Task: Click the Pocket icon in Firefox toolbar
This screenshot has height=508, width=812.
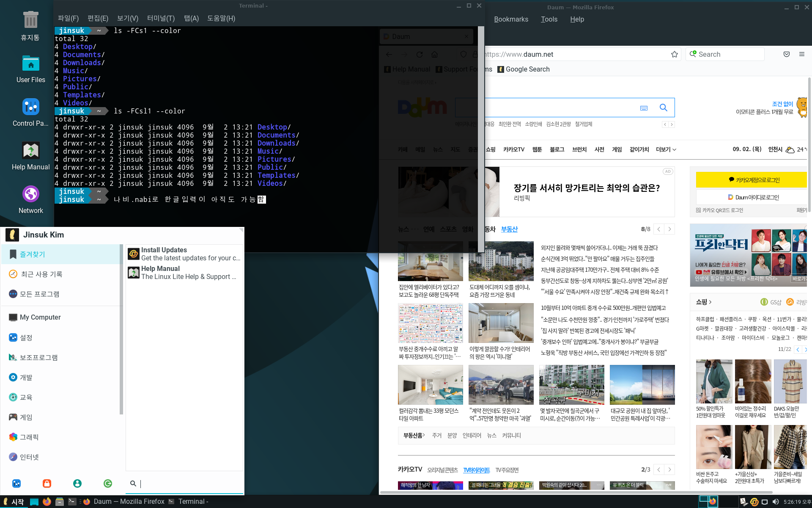Action: point(787,54)
